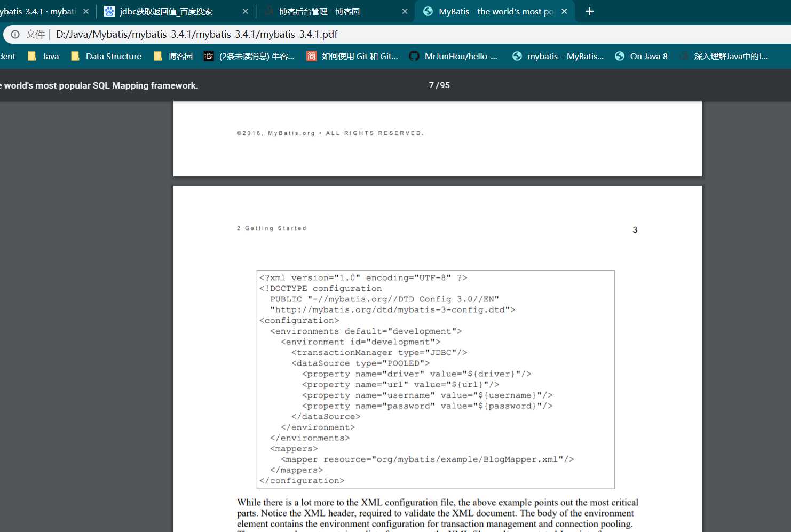Focus the address bar file path
The width and height of the screenshot is (791, 532).
coord(196,34)
